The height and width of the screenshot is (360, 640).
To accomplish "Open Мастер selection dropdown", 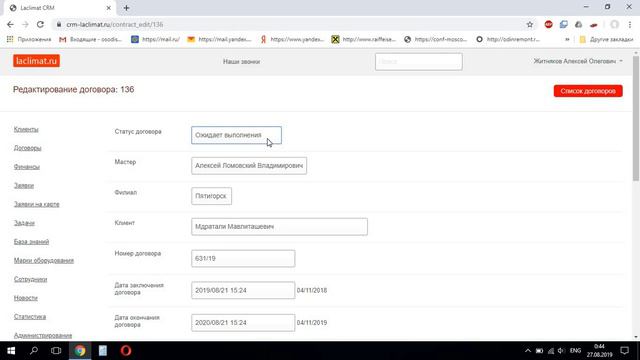I will tap(249, 166).
